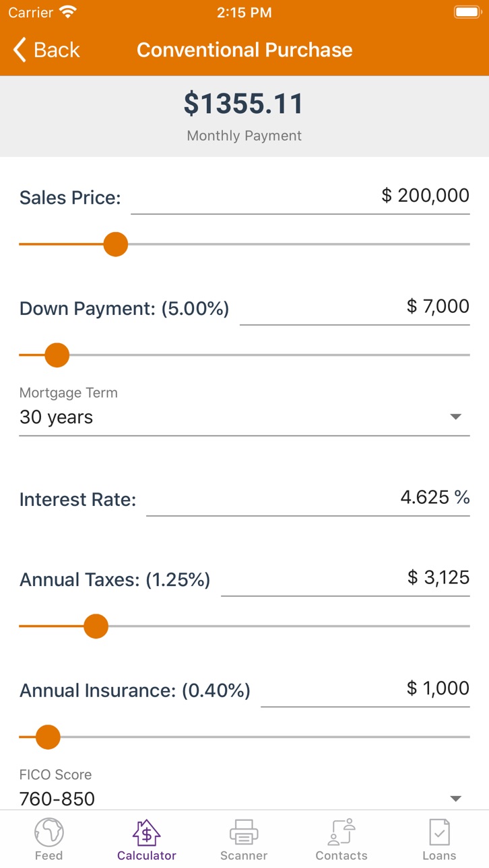The image size is (489, 868).
Task: Select the Calculator house icon
Action: pyautogui.click(x=146, y=833)
